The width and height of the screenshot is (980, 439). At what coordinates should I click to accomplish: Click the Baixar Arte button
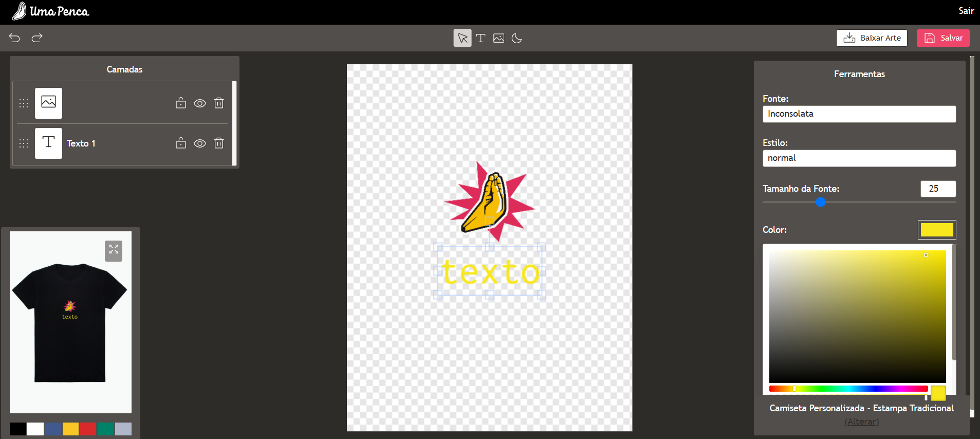click(872, 38)
